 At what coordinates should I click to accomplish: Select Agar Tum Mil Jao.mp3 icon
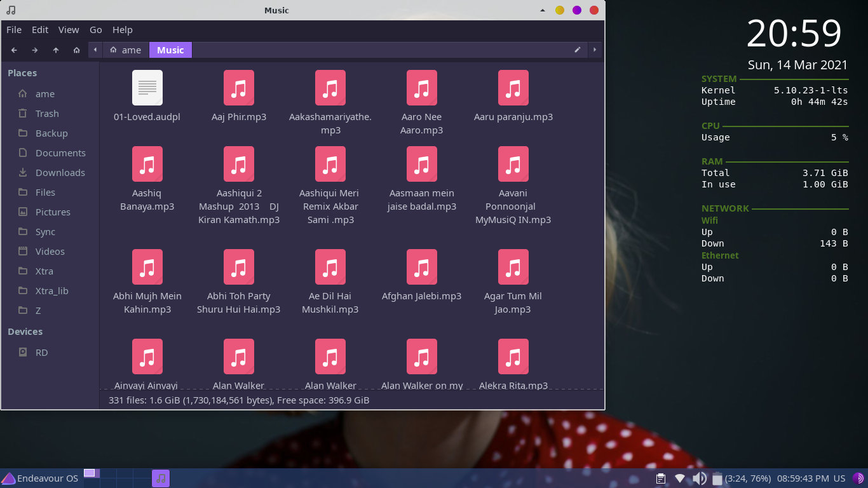[513, 267]
